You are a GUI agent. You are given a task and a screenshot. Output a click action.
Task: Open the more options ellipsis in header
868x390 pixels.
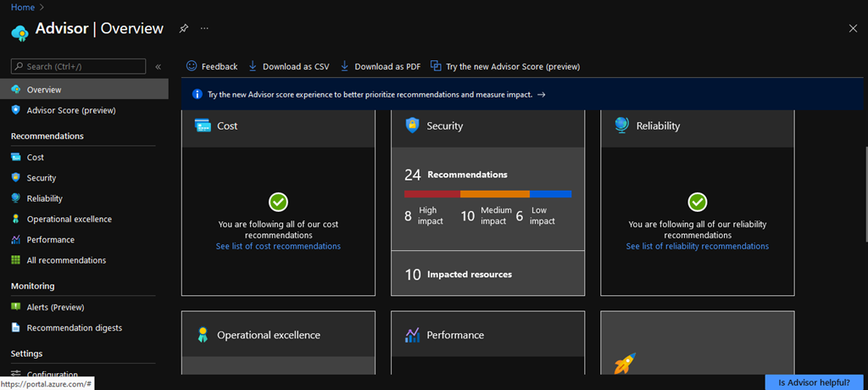pyautogui.click(x=204, y=29)
